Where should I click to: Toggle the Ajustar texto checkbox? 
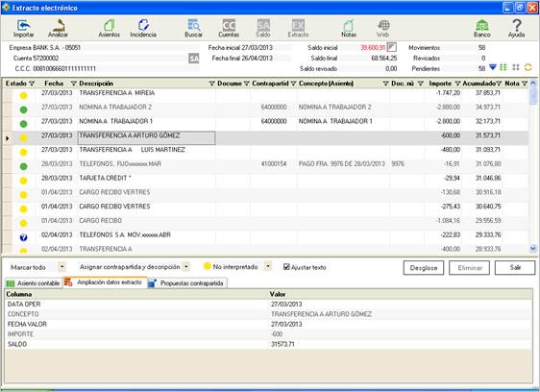click(286, 266)
